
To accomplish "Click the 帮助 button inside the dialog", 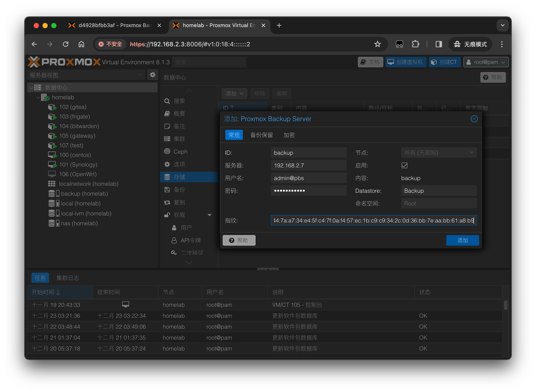I will (x=239, y=240).
